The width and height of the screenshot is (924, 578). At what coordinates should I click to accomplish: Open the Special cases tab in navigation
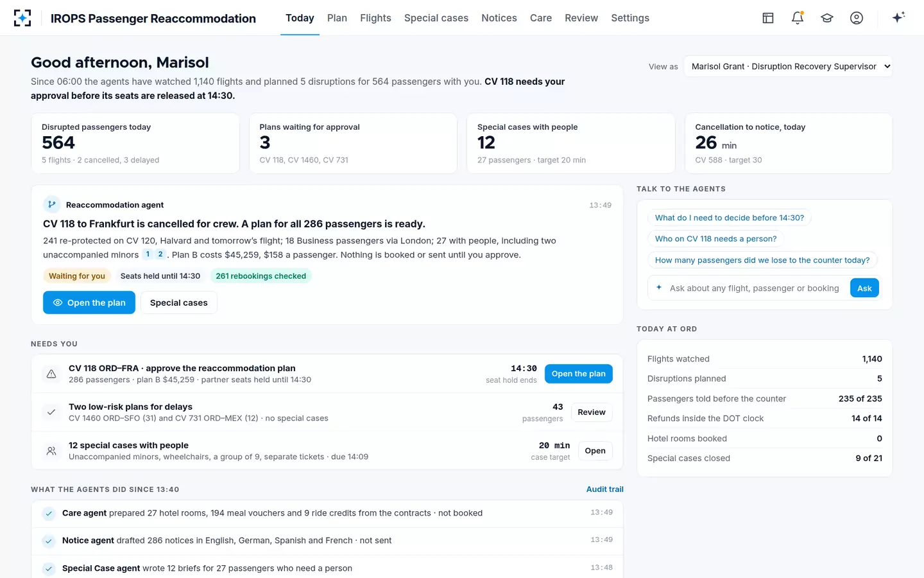pos(436,18)
